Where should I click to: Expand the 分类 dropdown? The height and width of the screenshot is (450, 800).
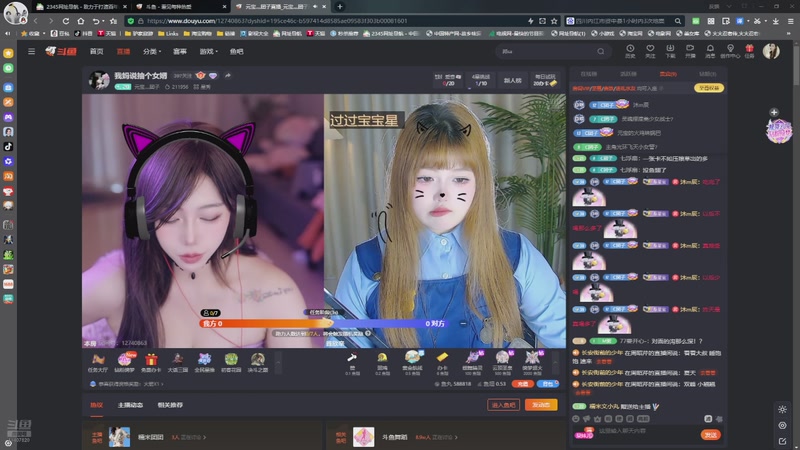pyautogui.click(x=152, y=52)
